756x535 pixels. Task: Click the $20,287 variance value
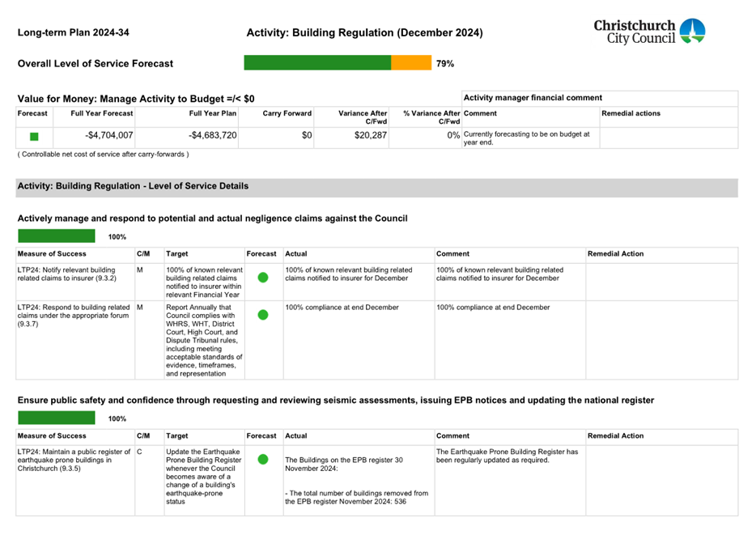(371, 136)
